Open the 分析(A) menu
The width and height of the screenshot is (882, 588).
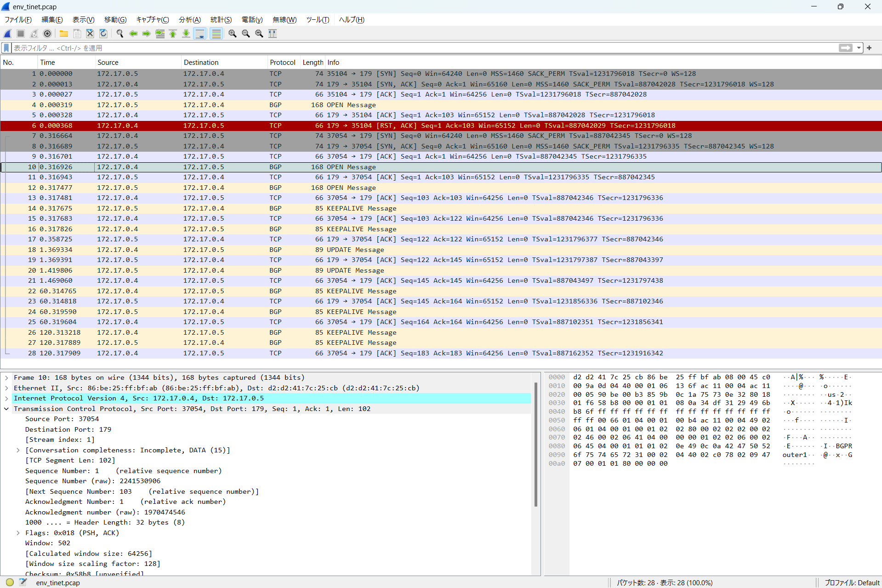coord(190,20)
